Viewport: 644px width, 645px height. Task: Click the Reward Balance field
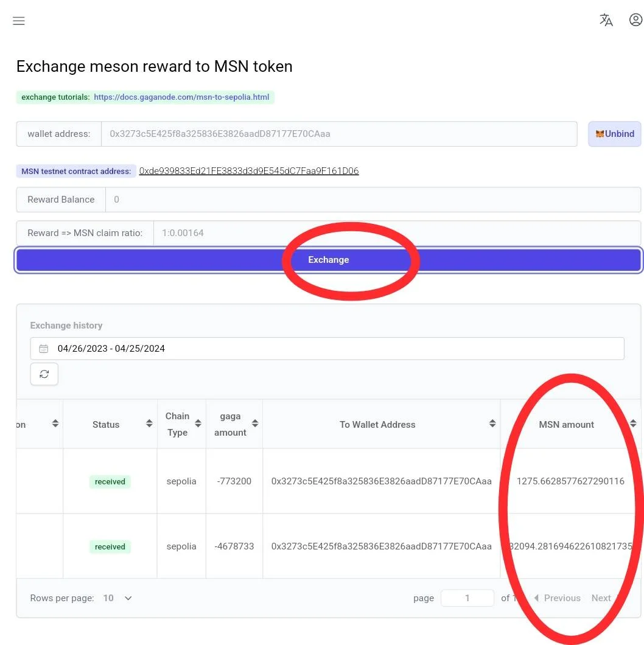click(373, 200)
